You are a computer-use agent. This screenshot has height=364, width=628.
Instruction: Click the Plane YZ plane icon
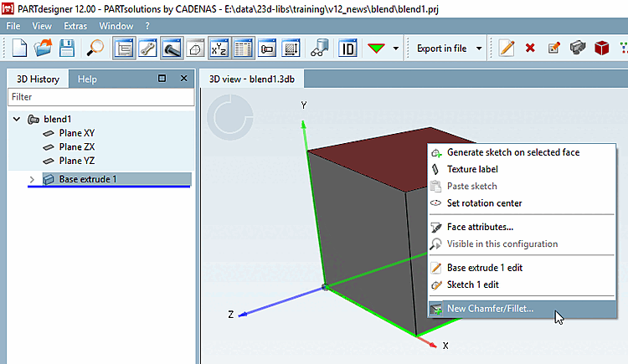(49, 161)
